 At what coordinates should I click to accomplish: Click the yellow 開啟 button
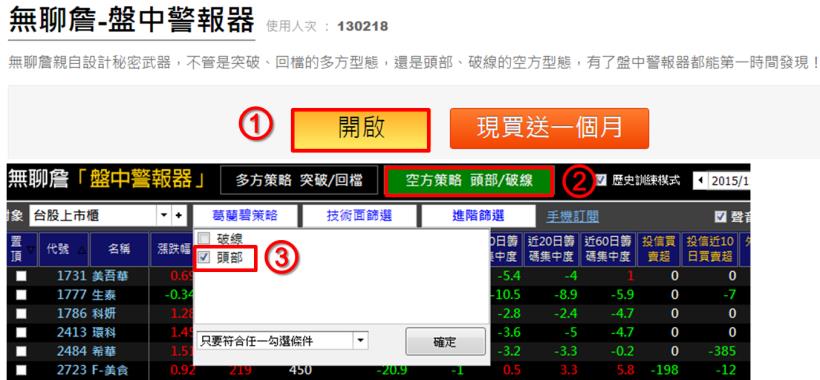pos(361,130)
